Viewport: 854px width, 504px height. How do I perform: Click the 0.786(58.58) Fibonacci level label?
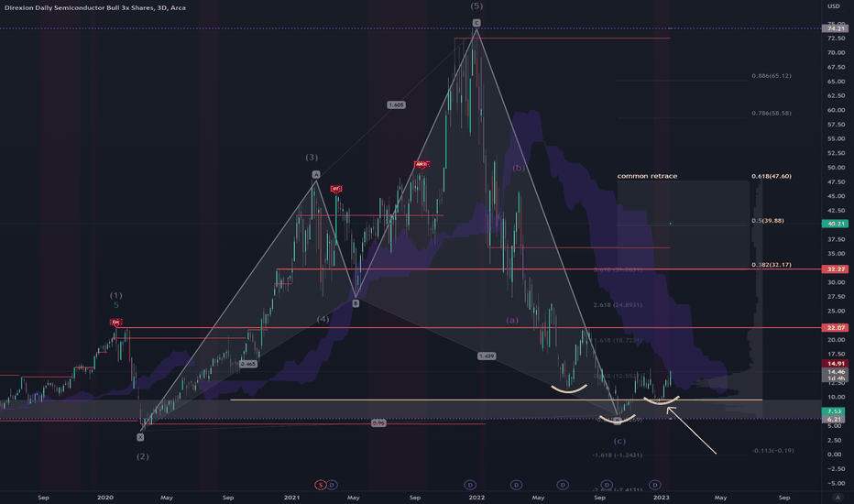coord(772,114)
